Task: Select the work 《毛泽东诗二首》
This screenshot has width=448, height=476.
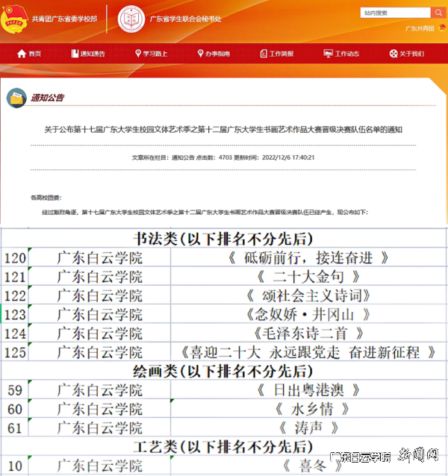Action: point(308,333)
